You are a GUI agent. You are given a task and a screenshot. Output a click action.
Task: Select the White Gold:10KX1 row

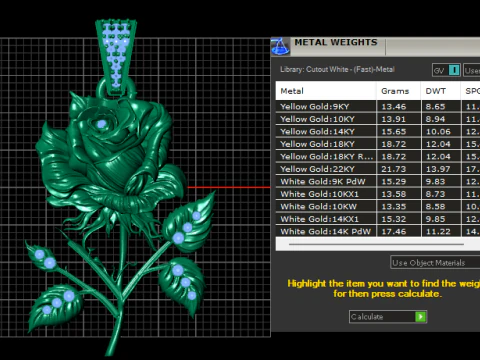click(378, 194)
